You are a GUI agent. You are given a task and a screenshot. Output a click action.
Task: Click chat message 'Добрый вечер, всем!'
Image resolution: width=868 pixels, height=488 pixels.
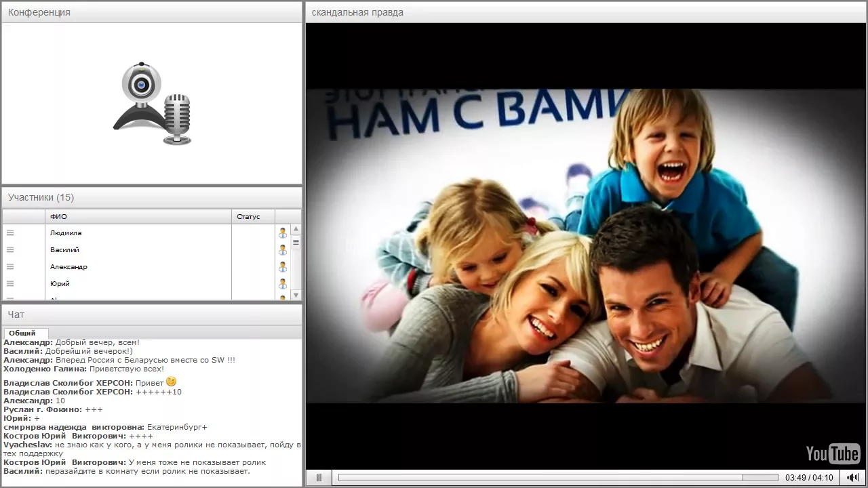coord(97,342)
